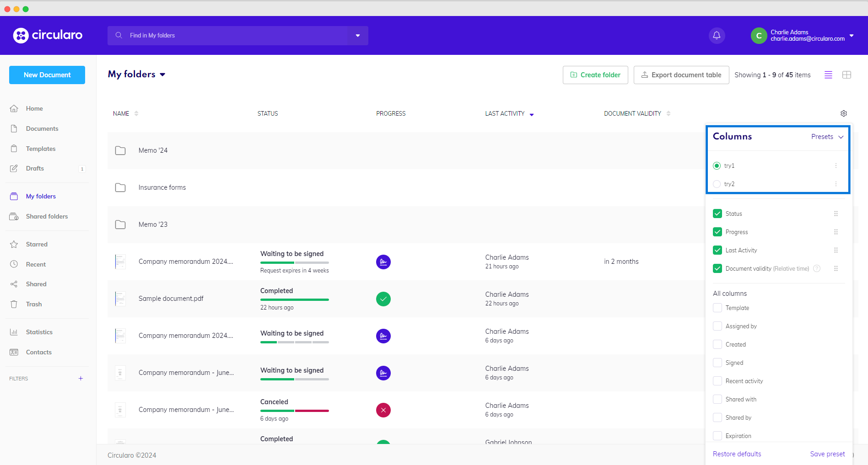868x465 pixels.
Task: Click the Circularo logo
Action: tap(48, 35)
